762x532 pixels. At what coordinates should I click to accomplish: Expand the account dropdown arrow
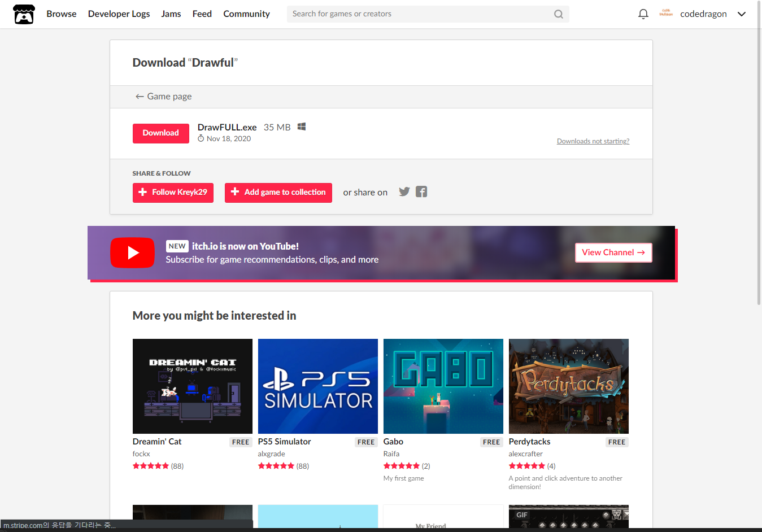tap(742, 14)
